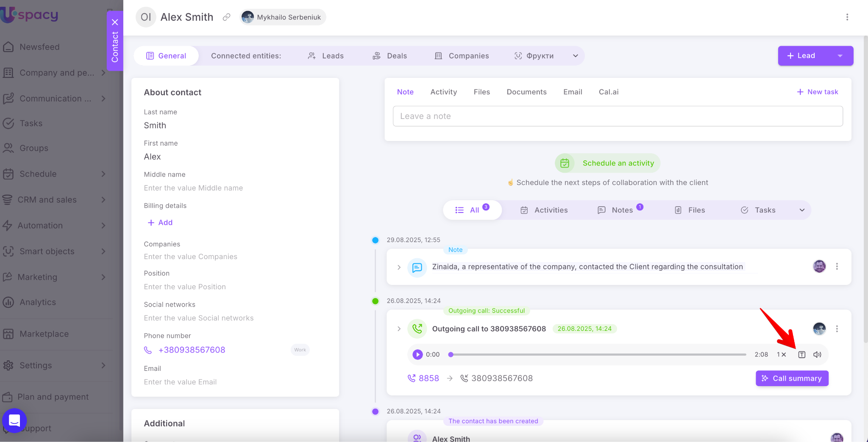Open the options menu of the Zinaida note
The width and height of the screenshot is (868, 442).
[x=837, y=267]
